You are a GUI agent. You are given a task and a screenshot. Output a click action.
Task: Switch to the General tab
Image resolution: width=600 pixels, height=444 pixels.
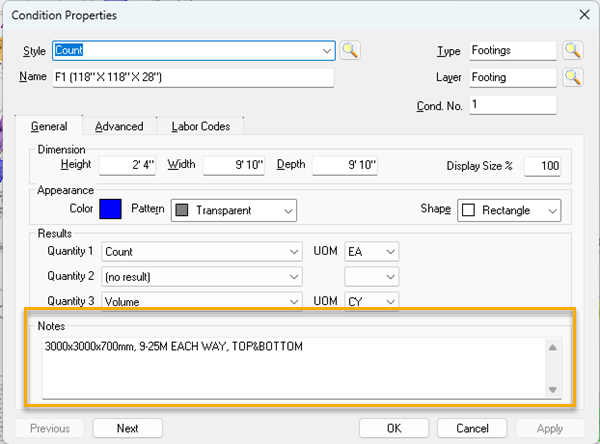tap(49, 126)
